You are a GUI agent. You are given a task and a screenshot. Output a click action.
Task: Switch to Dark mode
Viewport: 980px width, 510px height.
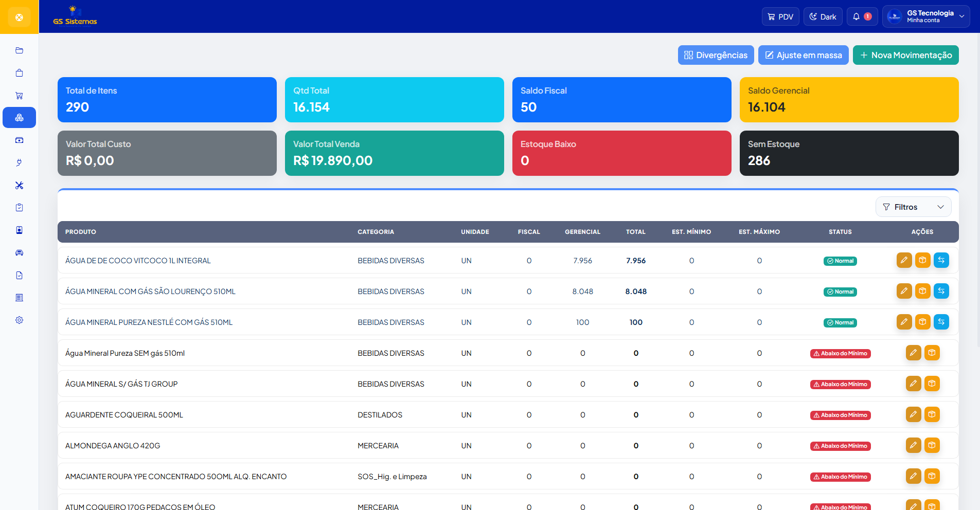(823, 16)
